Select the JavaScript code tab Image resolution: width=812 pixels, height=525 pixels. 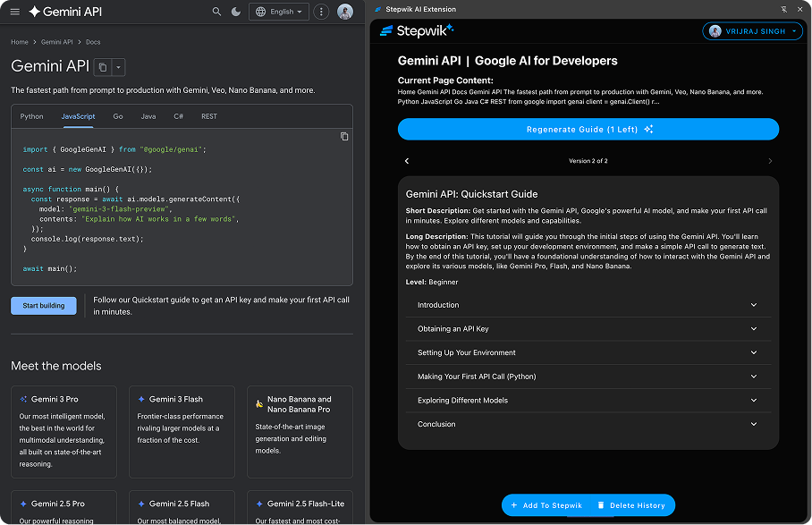78,116
